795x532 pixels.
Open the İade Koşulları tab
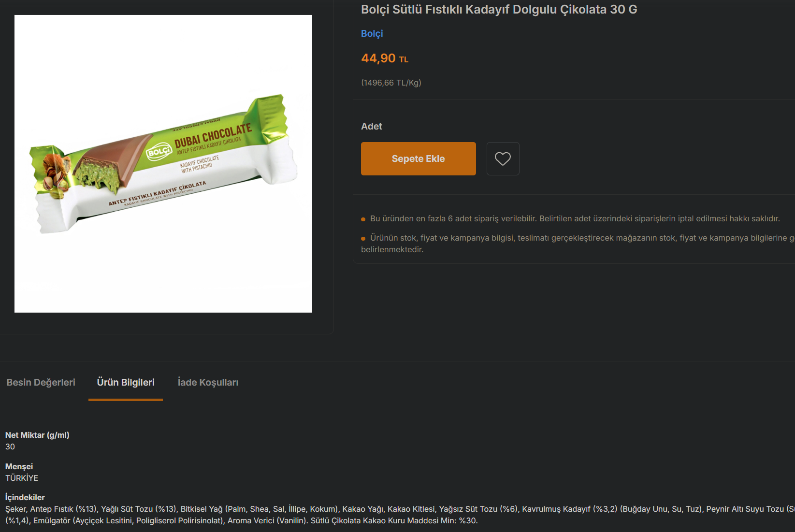(x=208, y=382)
